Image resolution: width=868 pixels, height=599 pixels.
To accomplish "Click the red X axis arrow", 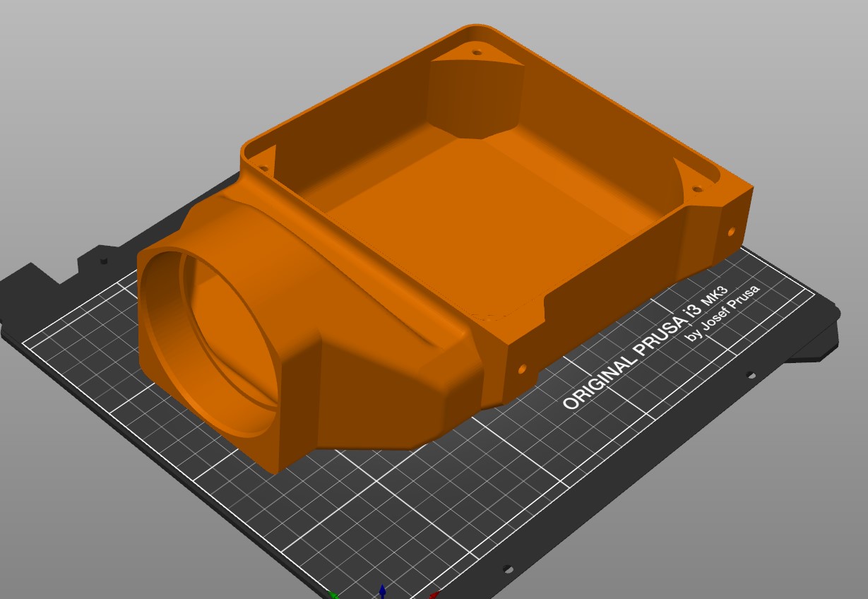I will click(x=436, y=595).
